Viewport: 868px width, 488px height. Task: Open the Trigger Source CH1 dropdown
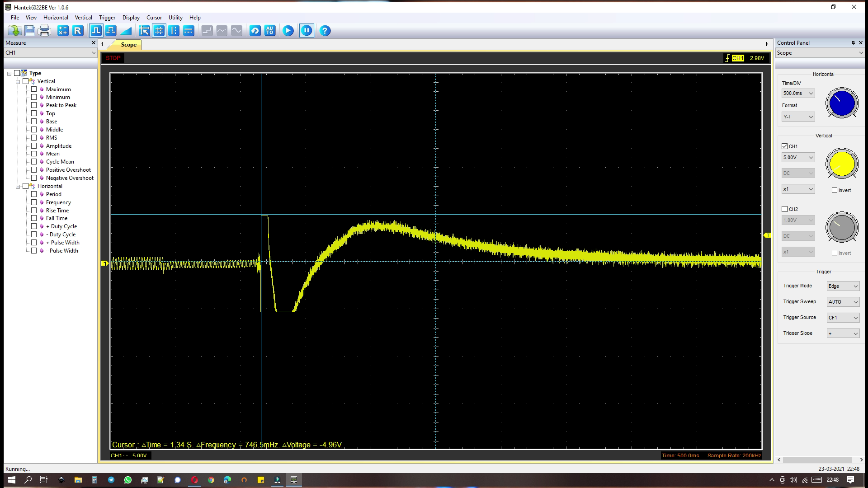point(843,318)
